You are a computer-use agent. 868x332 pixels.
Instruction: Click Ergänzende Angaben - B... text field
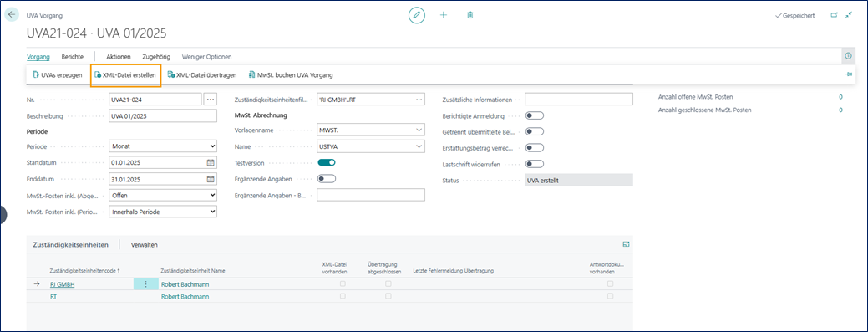click(371, 195)
